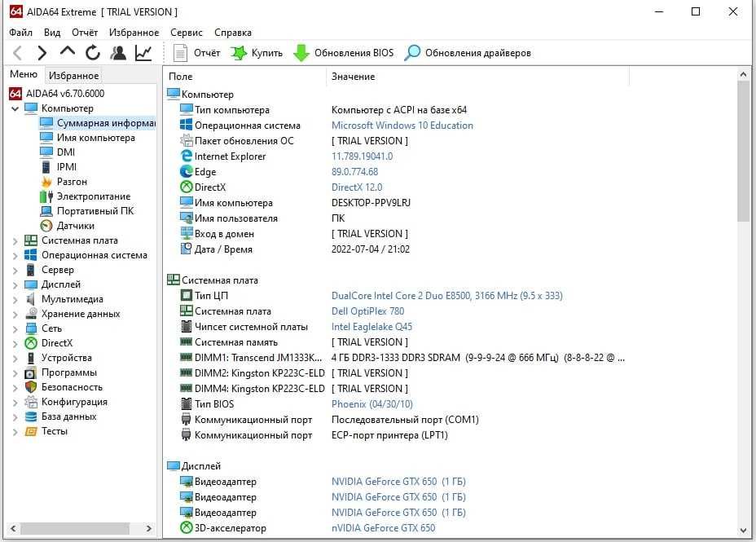
Task: Click the Датчики gauge icon
Action: [46, 226]
